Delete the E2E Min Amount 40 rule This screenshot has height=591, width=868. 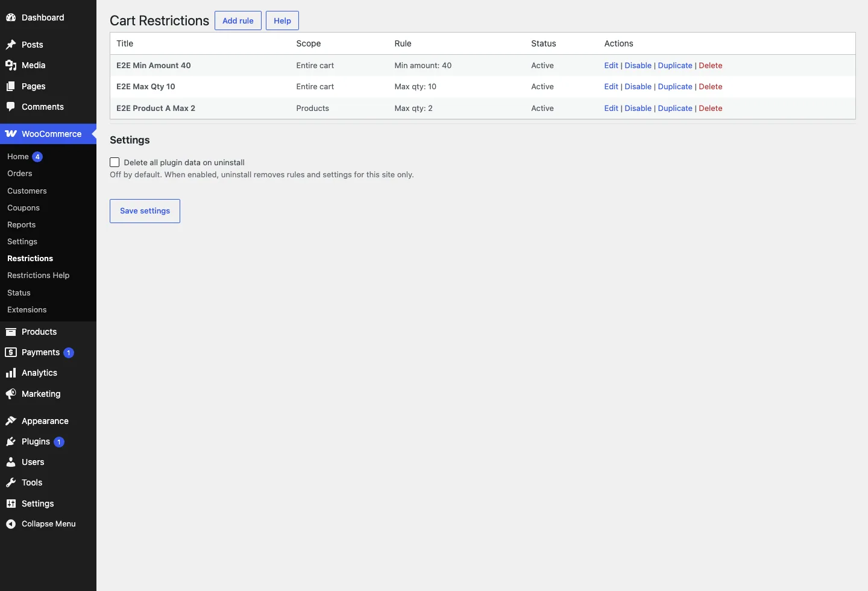711,65
